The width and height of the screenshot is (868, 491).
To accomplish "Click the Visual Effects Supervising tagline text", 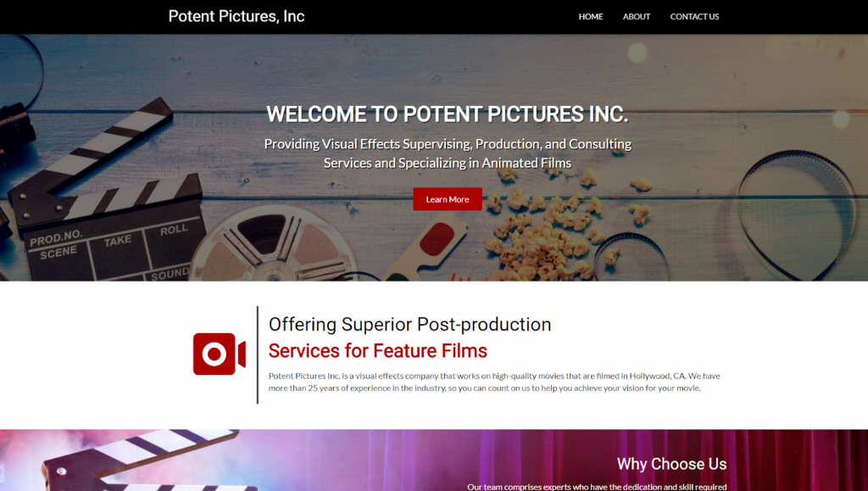I will 448,153.
